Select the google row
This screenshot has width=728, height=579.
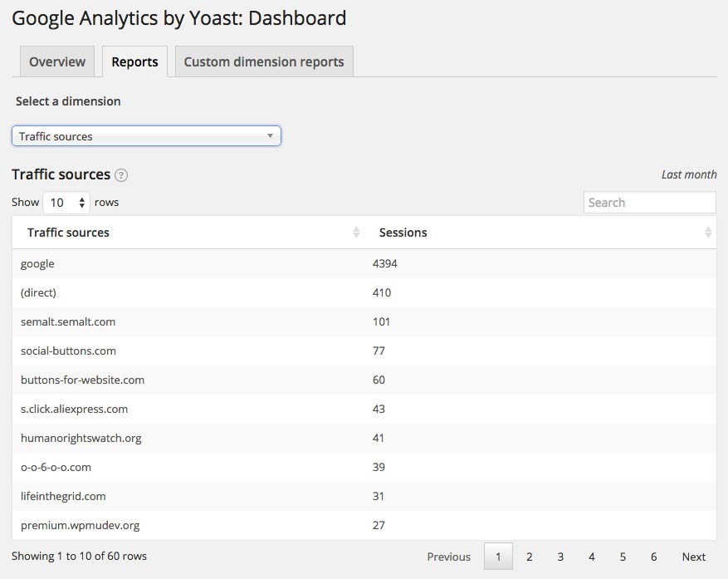coord(364,263)
